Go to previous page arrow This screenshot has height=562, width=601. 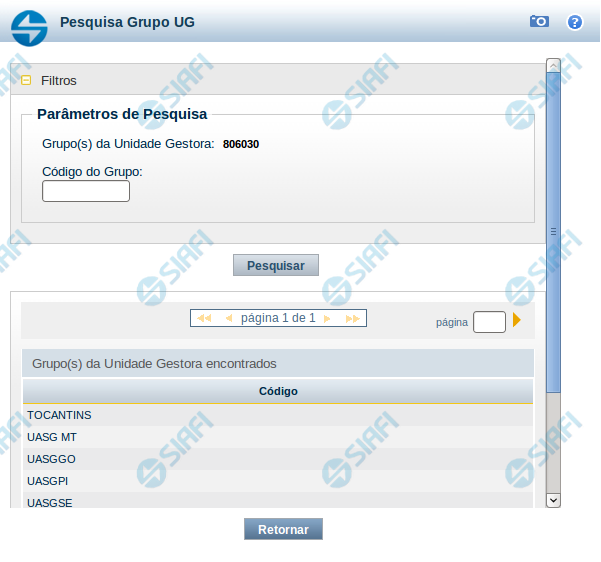pos(228,318)
